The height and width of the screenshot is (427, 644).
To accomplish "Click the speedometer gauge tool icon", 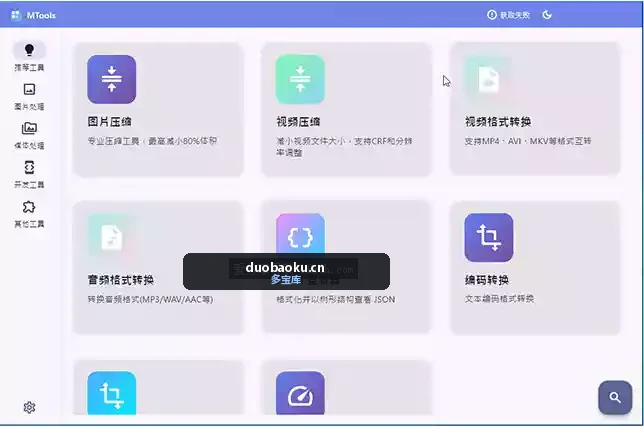I will (300, 393).
